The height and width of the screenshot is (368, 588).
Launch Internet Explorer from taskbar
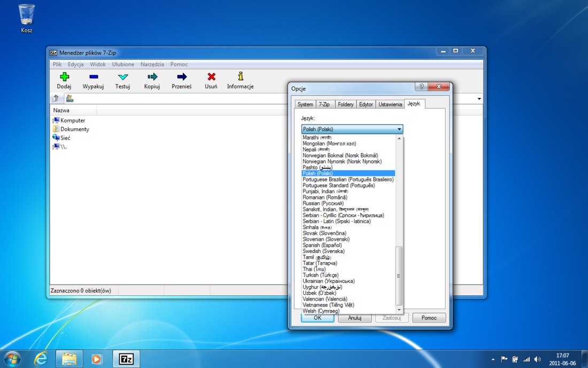coord(41,359)
